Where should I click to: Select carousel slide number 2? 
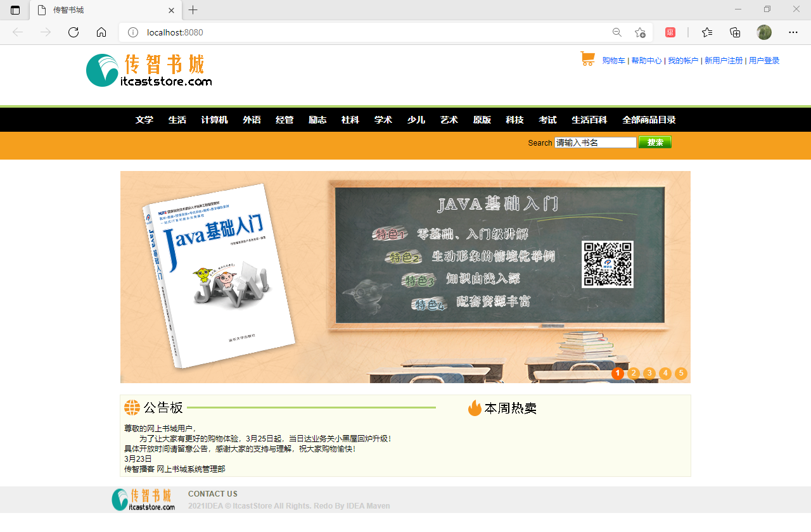point(633,374)
